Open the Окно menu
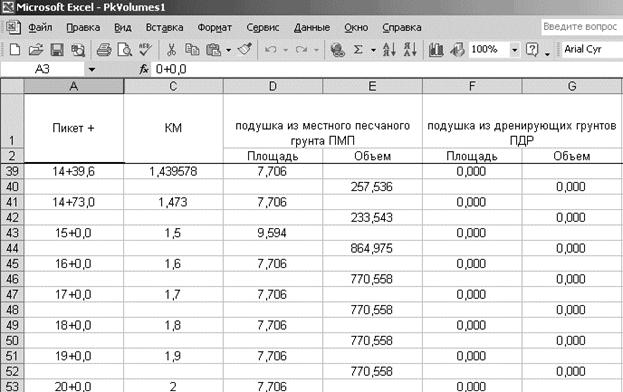This screenshot has height=392, width=623. 356,27
